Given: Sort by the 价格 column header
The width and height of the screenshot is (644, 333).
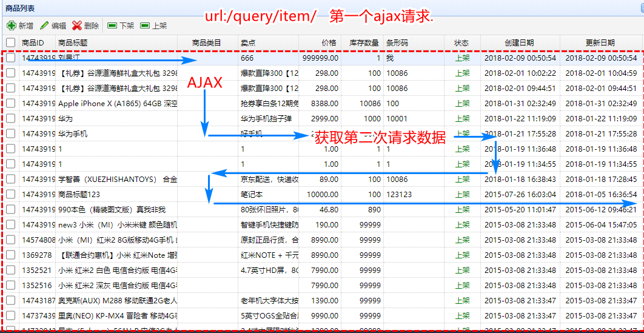Looking at the screenshot, I should 320,42.
